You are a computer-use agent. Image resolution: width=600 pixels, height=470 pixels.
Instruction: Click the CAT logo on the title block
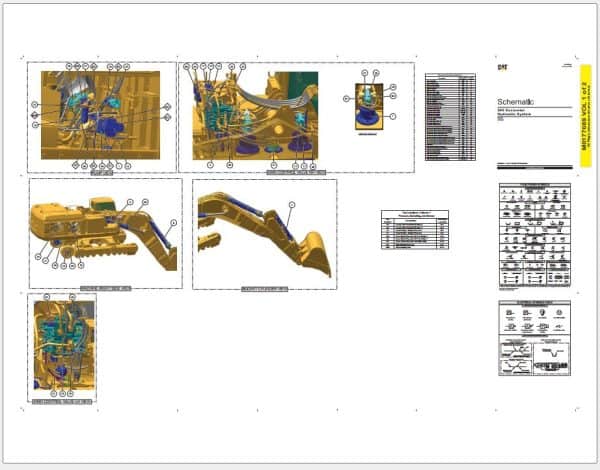(502, 67)
